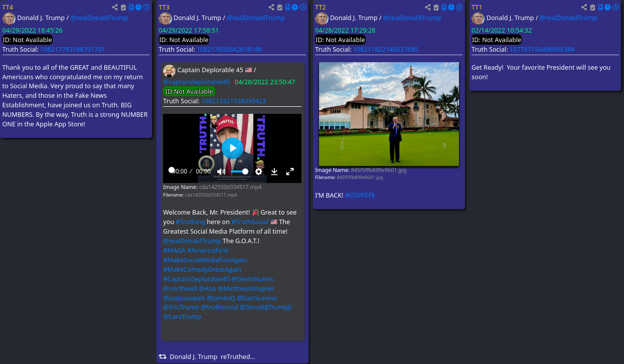The width and height of the screenshot is (624, 364).
Task: Share the TT1 post using its share icon
Action: click(x=584, y=8)
